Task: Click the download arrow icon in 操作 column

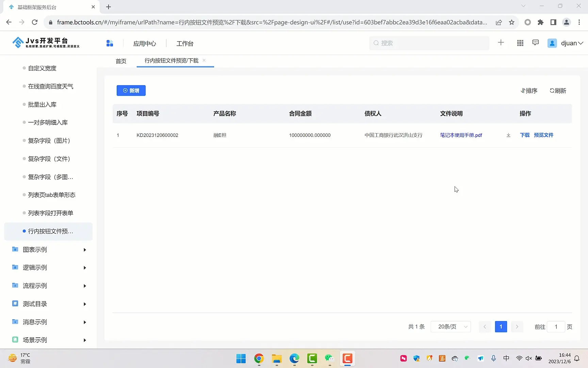Action: tap(508, 135)
